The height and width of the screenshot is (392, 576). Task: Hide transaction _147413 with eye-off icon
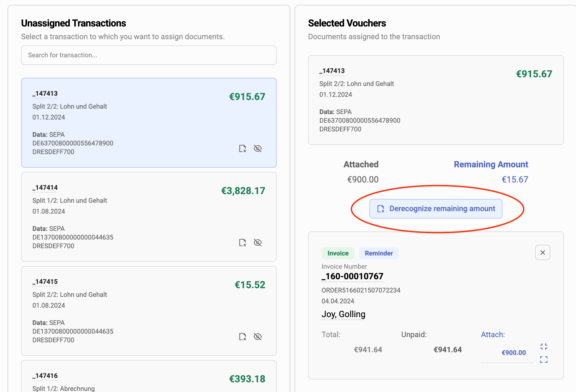coord(258,148)
